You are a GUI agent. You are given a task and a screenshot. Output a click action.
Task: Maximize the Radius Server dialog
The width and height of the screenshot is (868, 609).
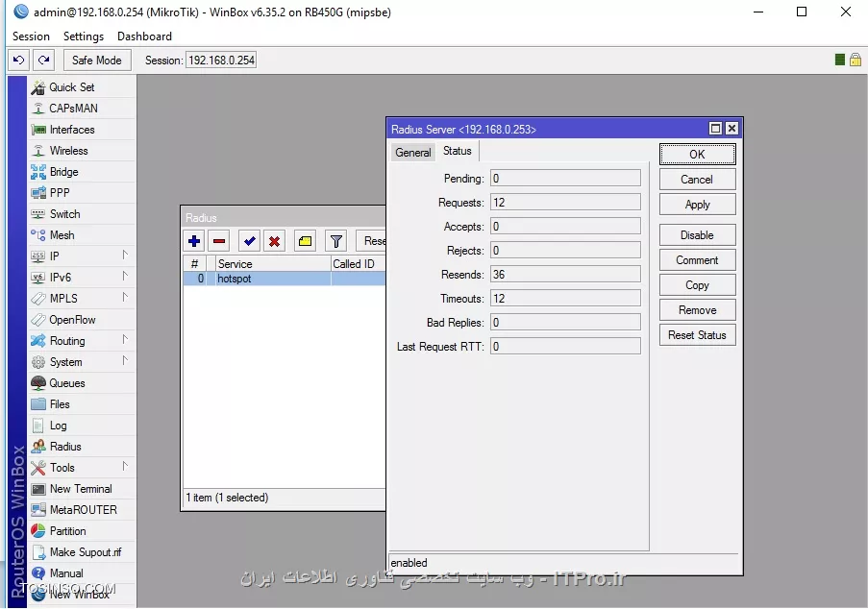click(x=716, y=129)
